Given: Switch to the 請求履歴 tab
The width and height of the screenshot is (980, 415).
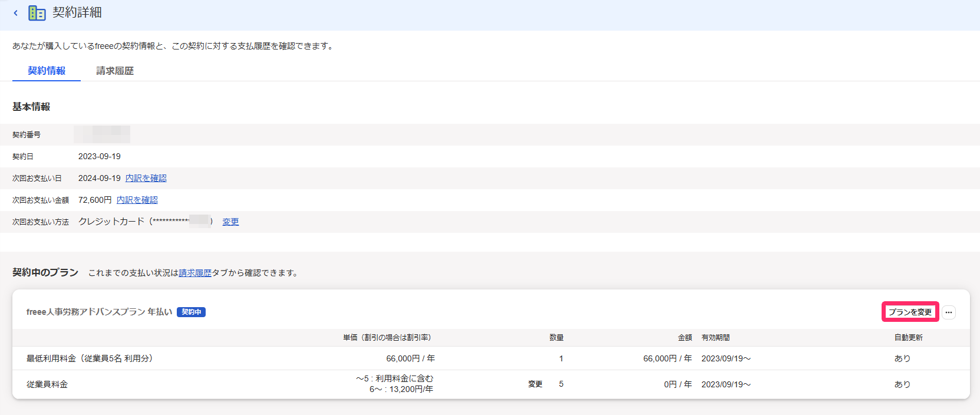Looking at the screenshot, I should point(115,71).
